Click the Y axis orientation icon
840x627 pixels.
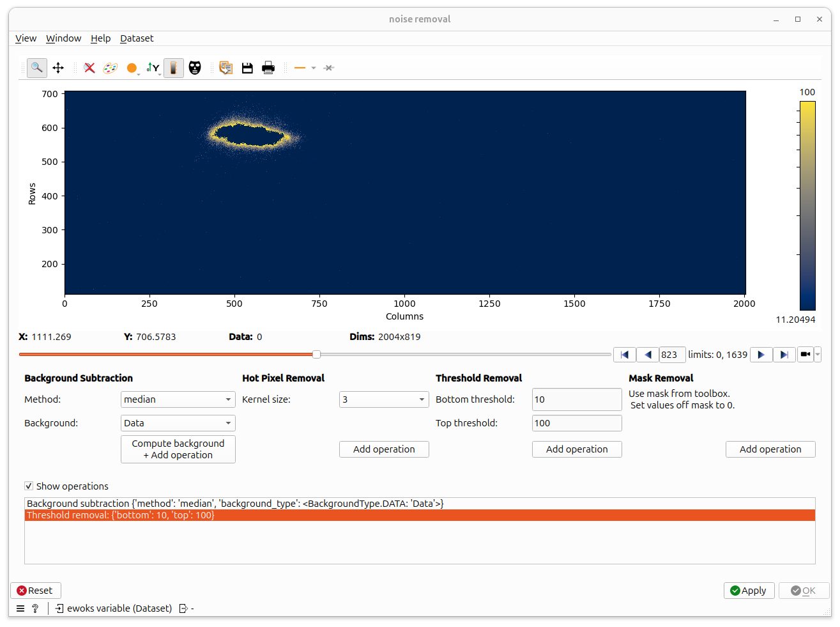[x=153, y=68]
